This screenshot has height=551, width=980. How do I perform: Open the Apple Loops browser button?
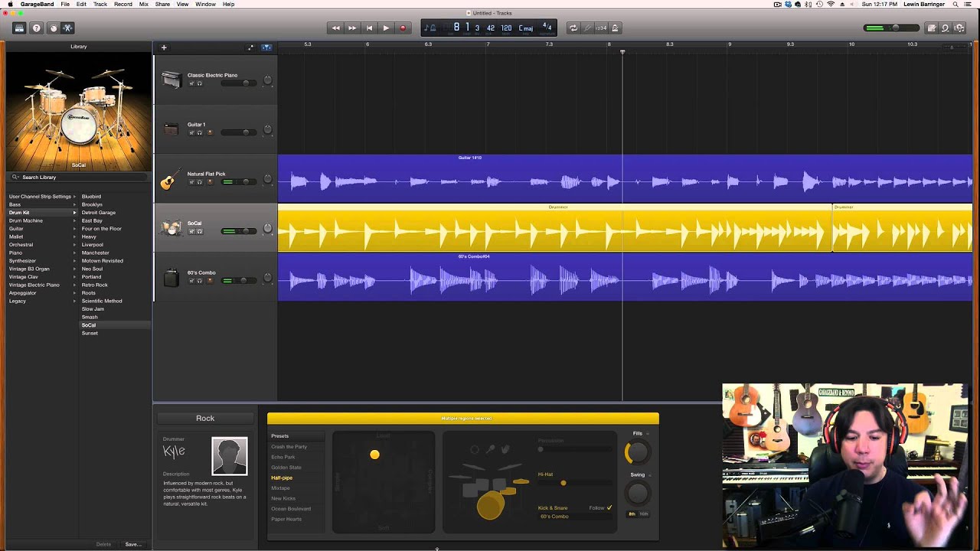click(946, 28)
